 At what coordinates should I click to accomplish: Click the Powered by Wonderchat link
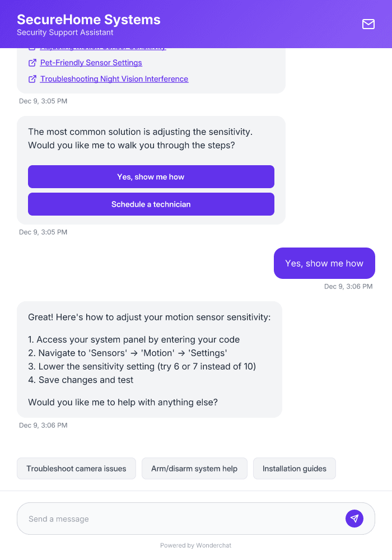195,545
